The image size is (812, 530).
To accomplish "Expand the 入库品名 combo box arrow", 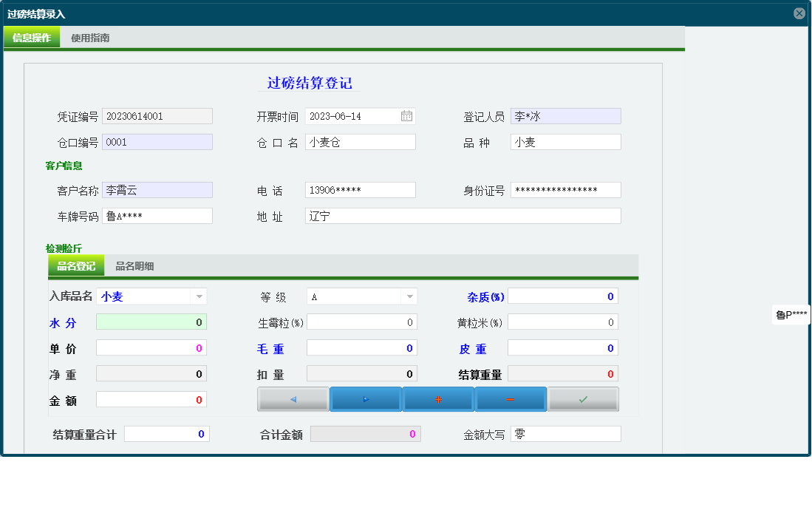I will 199,296.
